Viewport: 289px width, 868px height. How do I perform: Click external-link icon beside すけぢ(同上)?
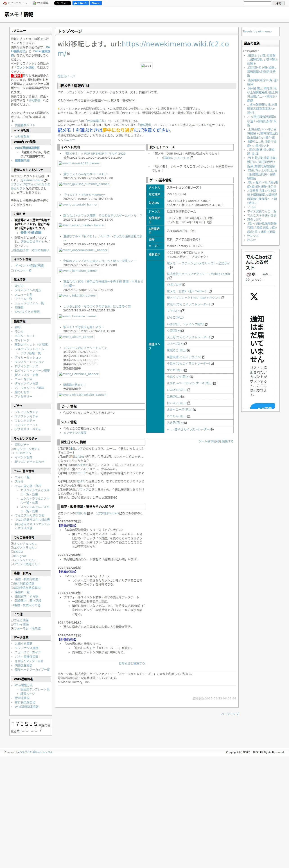tap(186, 370)
